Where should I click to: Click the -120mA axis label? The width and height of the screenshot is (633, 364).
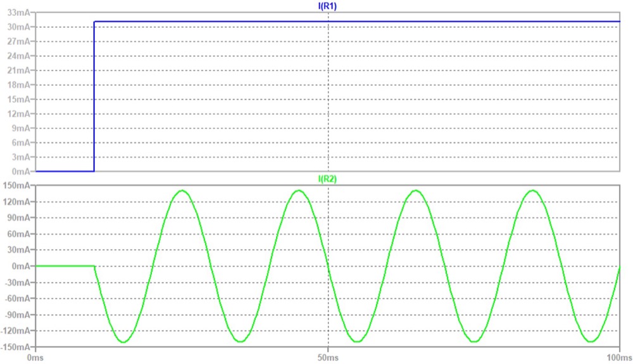pos(15,331)
